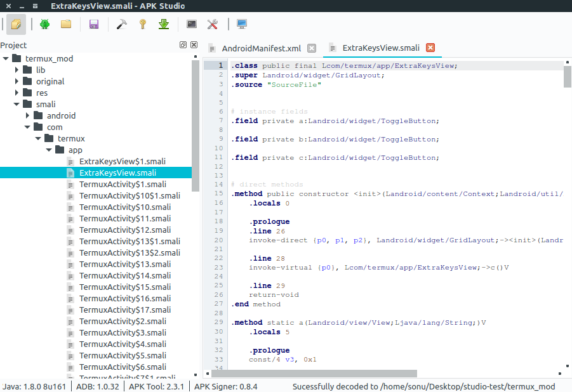
Task: Open TermuxActivity$12.smali
Action: pyautogui.click(x=125, y=230)
